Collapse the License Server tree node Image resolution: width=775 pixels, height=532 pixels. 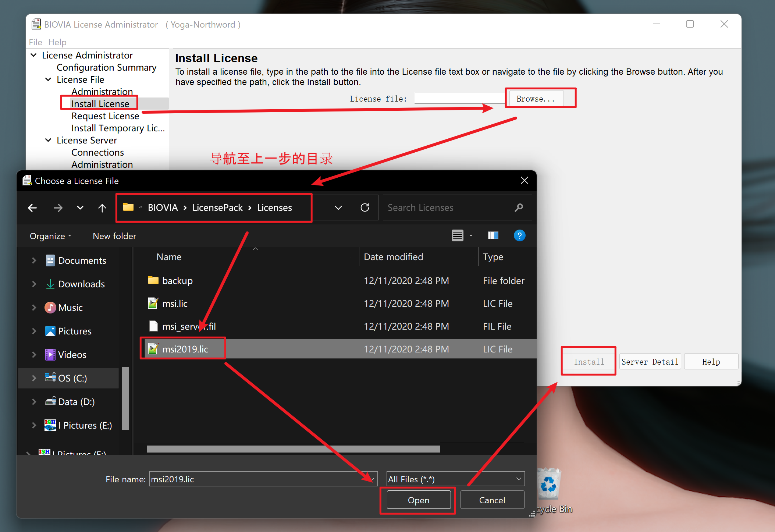pos(48,140)
